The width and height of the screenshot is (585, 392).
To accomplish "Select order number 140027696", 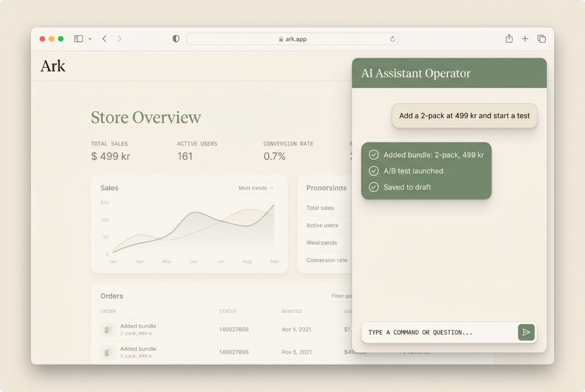I will click(234, 352).
